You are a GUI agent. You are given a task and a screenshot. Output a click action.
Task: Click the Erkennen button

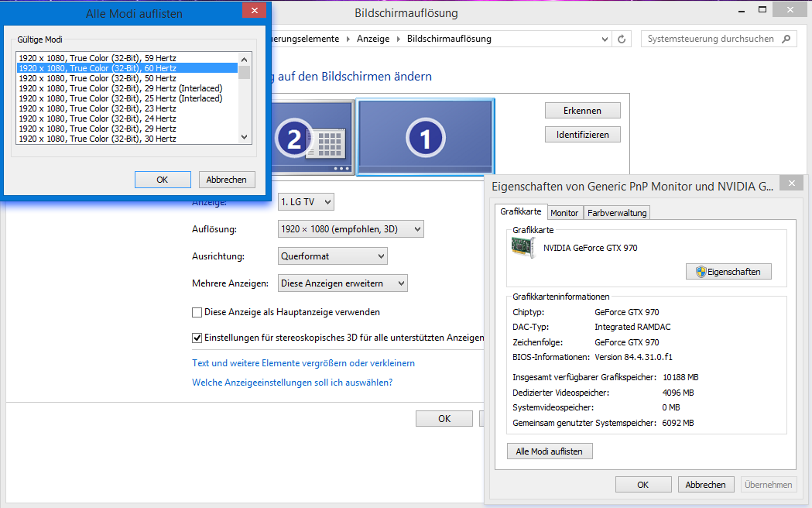pyautogui.click(x=583, y=111)
